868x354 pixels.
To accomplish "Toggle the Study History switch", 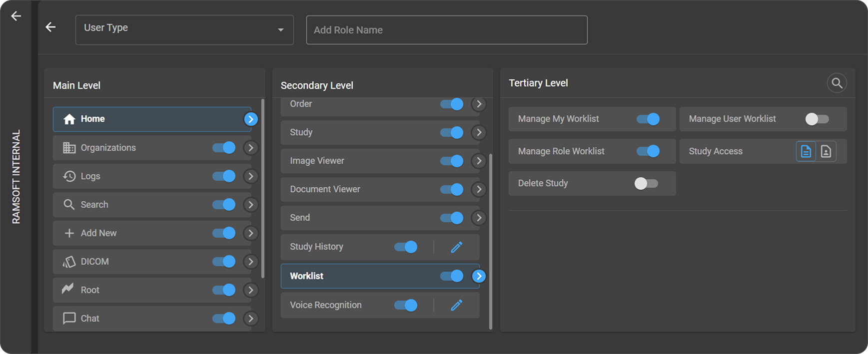I will pyautogui.click(x=406, y=247).
